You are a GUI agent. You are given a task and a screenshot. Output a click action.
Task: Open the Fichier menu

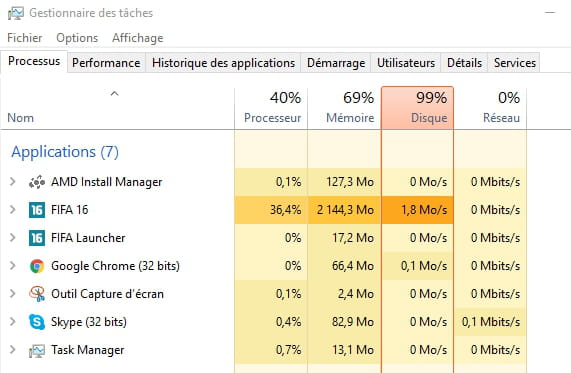[24, 38]
